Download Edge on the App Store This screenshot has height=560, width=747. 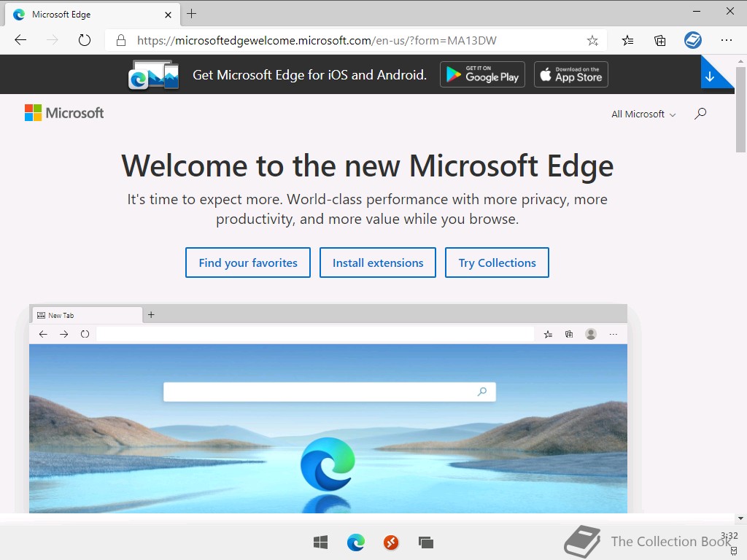click(x=570, y=74)
